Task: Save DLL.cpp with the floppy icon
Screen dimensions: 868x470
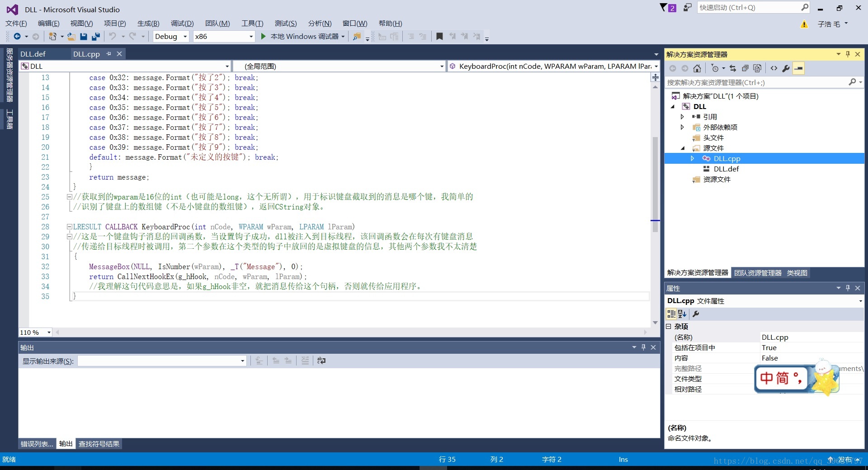Action: 84,37
